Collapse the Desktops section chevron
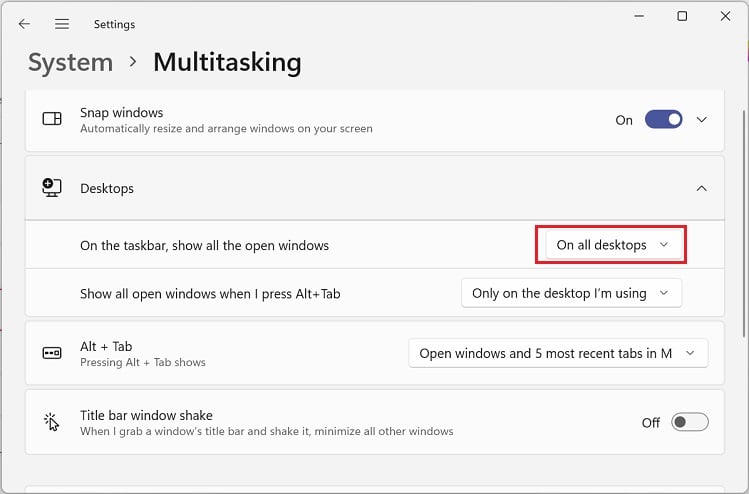This screenshot has height=494, width=749. (701, 188)
